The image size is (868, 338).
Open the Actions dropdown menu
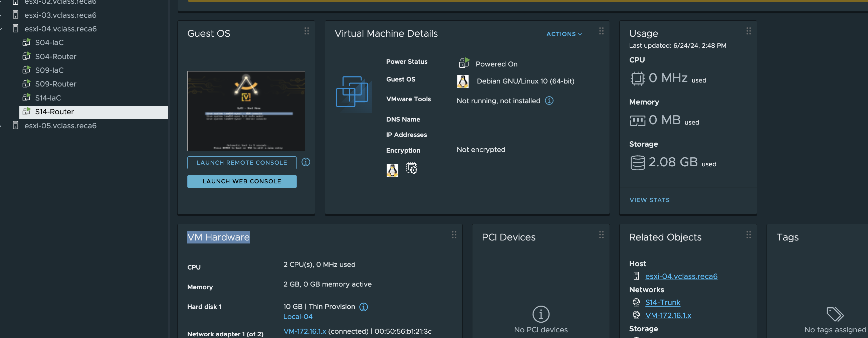pyautogui.click(x=564, y=34)
